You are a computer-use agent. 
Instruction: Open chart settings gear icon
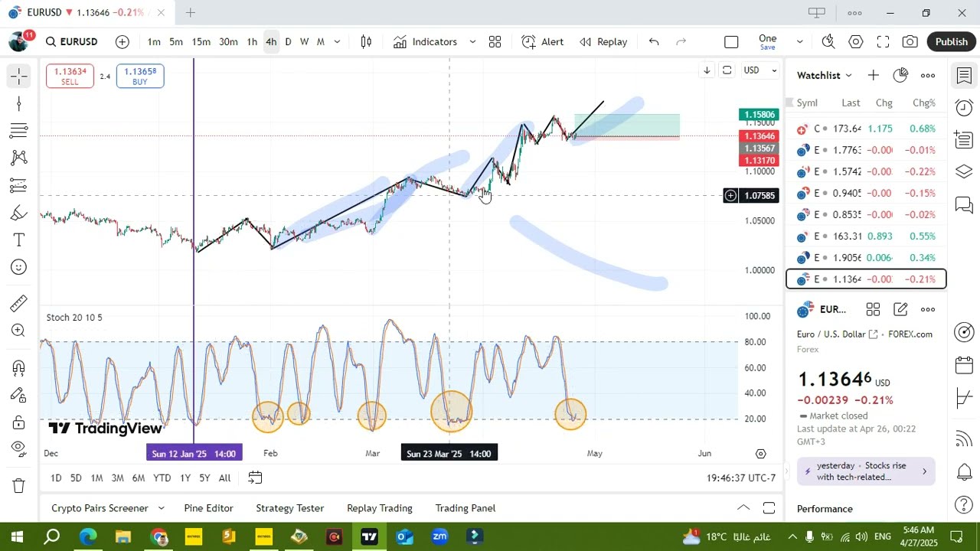[856, 42]
